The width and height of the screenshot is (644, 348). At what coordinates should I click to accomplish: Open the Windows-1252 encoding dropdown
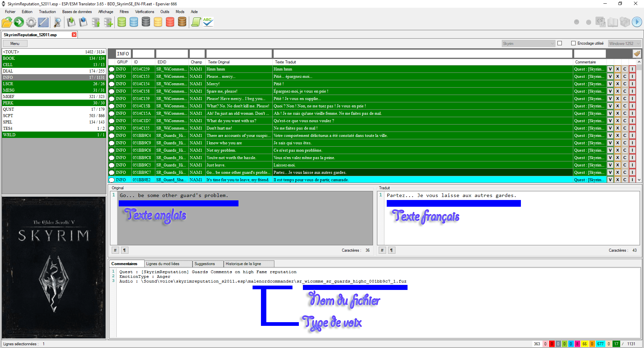point(625,43)
